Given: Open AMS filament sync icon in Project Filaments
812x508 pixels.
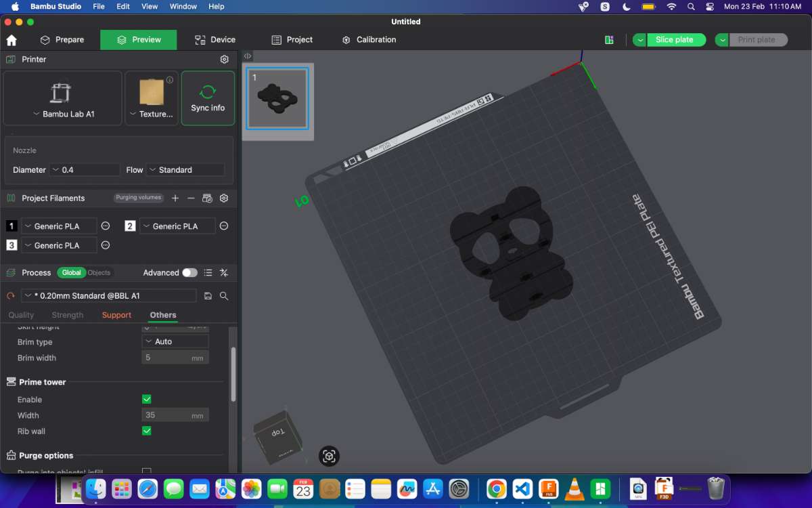Looking at the screenshot, I should 208,198.
